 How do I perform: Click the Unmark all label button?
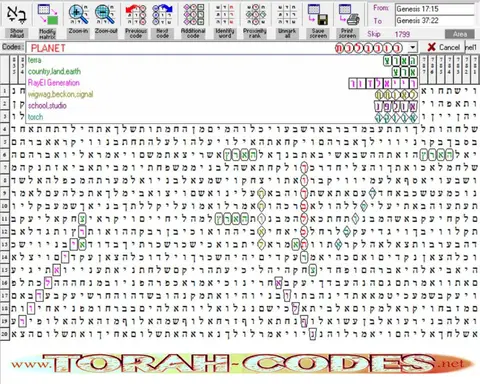click(x=287, y=33)
